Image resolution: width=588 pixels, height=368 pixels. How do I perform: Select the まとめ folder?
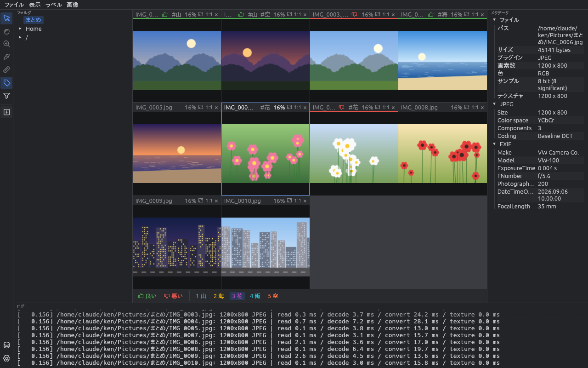[x=34, y=20]
